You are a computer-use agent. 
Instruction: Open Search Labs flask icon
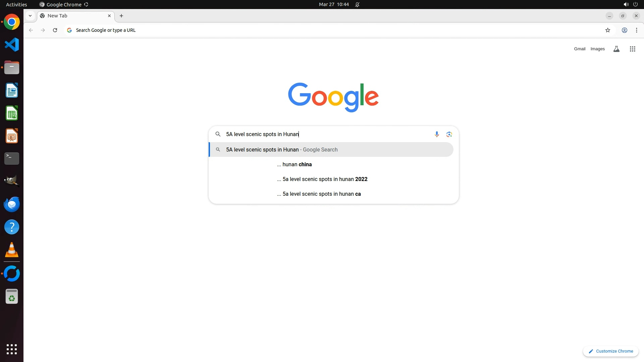[x=616, y=49]
